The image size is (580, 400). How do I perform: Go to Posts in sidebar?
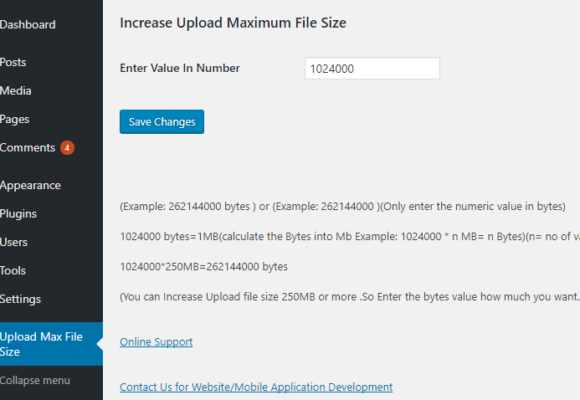(x=13, y=62)
